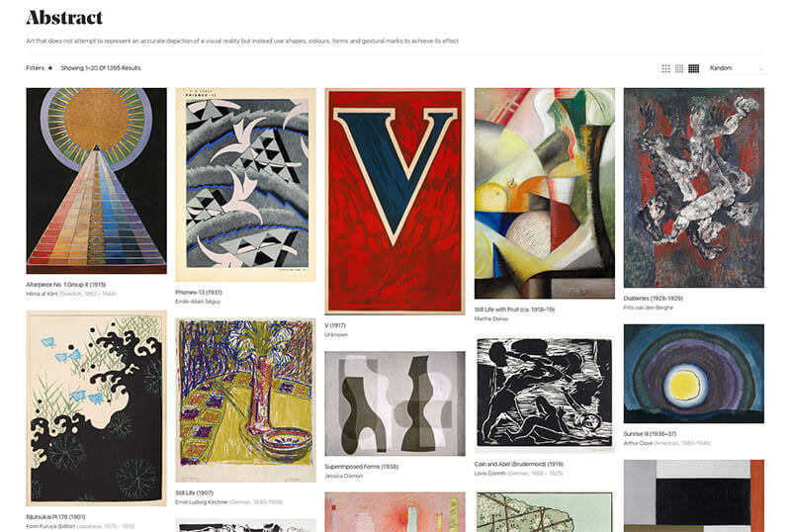This screenshot has width=791, height=532.
Task: Open the Prismes-13 artwork image
Action: 245,184
